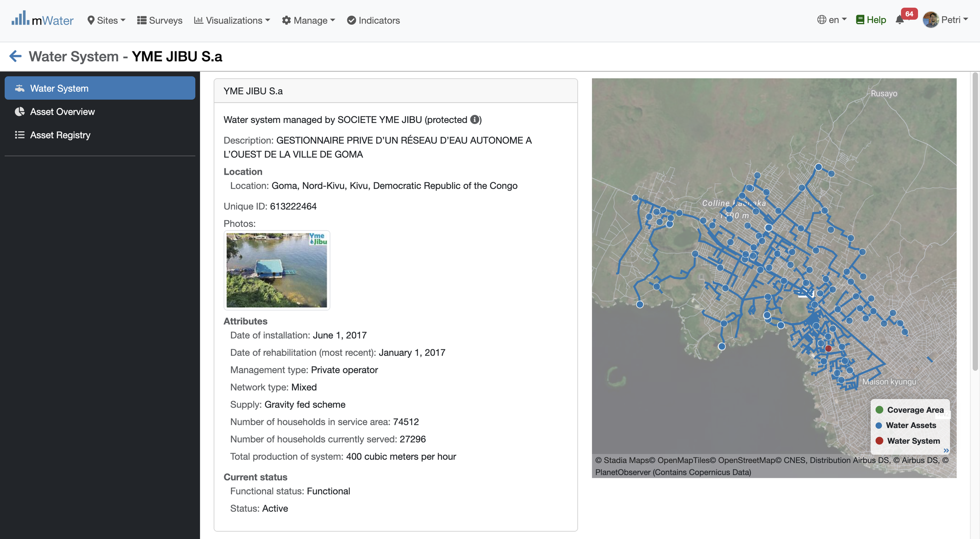Toggle Coverage Area legend entry
980x539 pixels.
click(909, 410)
